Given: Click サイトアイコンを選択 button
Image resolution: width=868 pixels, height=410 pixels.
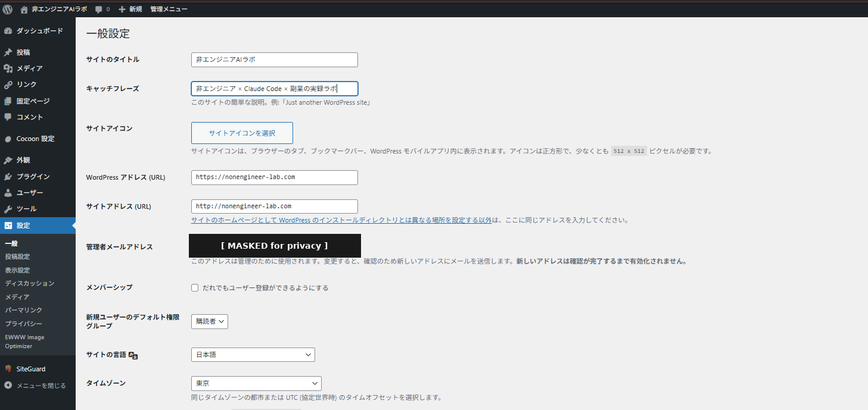Looking at the screenshot, I should [x=242, y=133].
